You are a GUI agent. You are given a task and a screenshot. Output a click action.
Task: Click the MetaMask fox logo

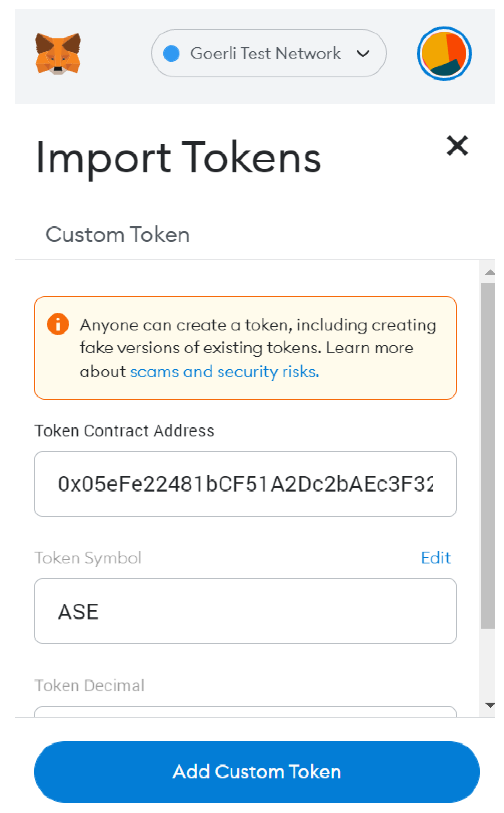(x=58, y=53)
